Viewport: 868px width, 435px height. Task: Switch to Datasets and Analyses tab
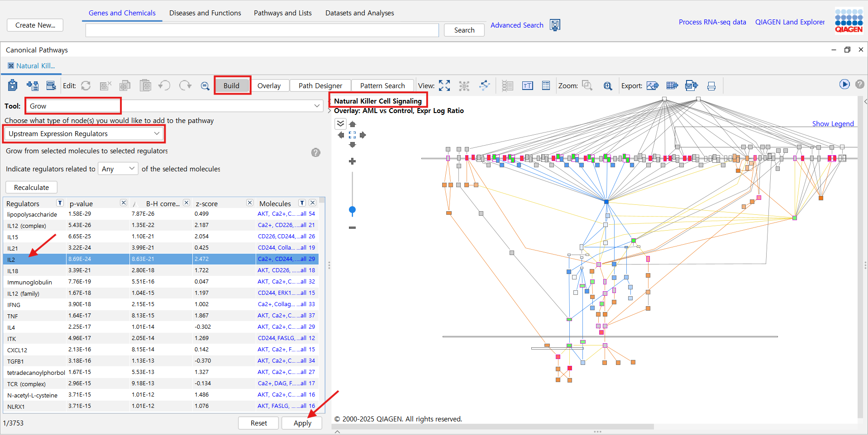point(360,13)
